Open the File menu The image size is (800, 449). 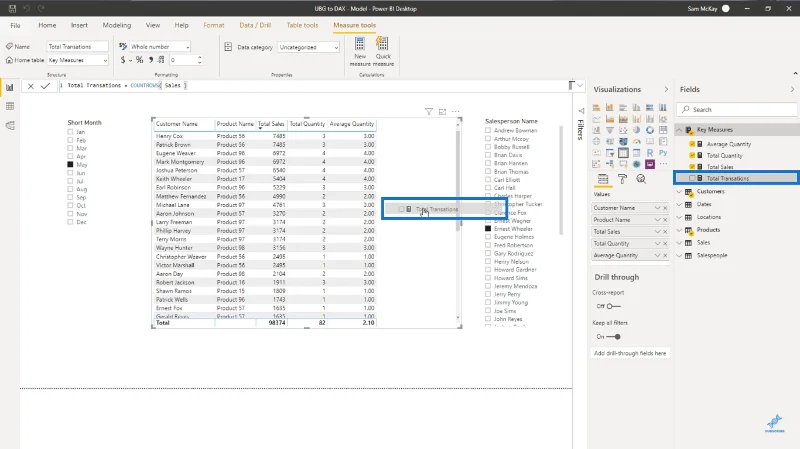15,25
